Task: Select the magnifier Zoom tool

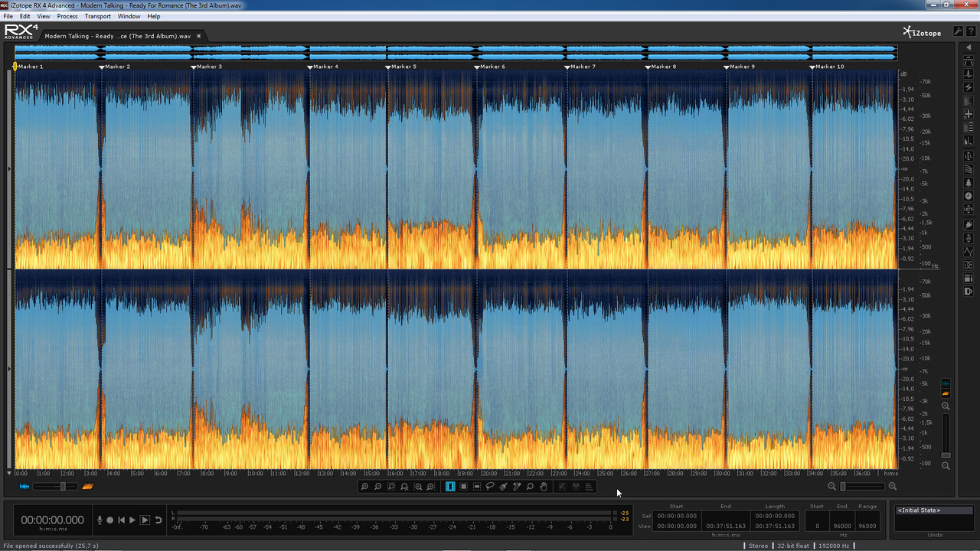Action: (x=530, y=487)
